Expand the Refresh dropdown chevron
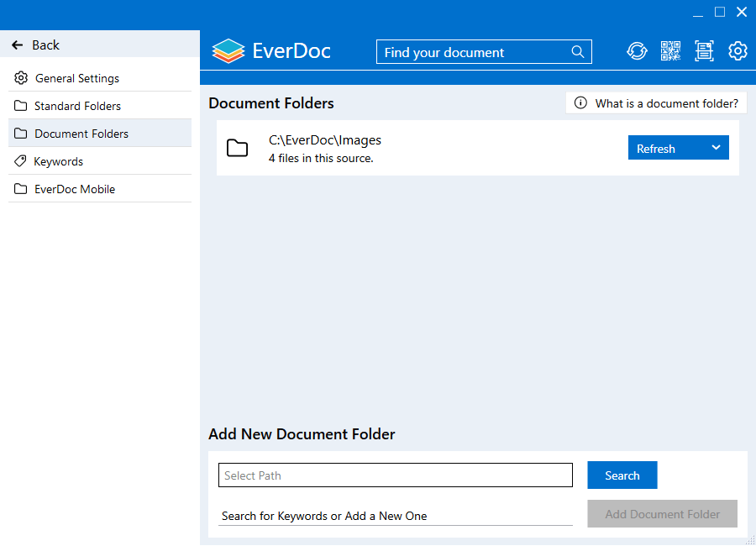Image resolution: width=756 pixels, height=546 pixels. tap(717, 147)
